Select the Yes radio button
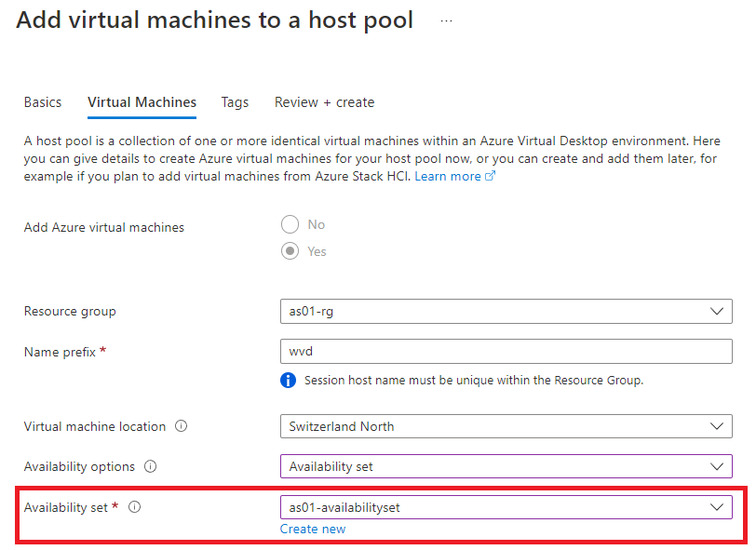Screen dimensions: 756x550 coord(290,251)
